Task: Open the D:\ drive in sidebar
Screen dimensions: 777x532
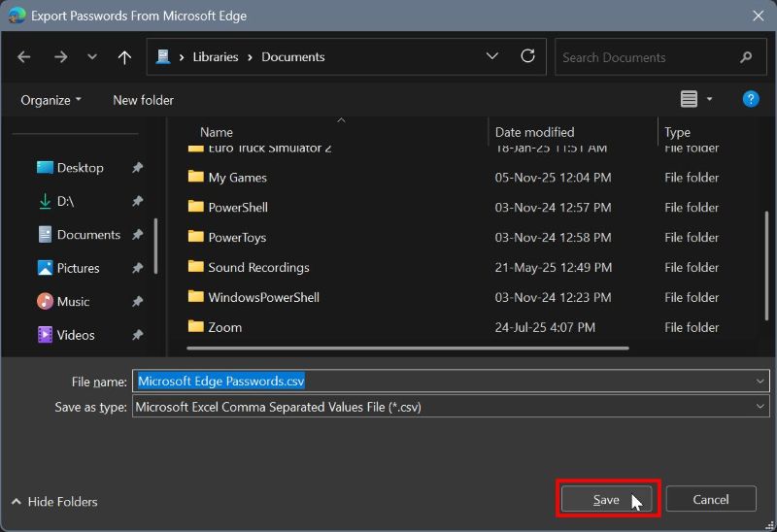Action: [65, 201]
